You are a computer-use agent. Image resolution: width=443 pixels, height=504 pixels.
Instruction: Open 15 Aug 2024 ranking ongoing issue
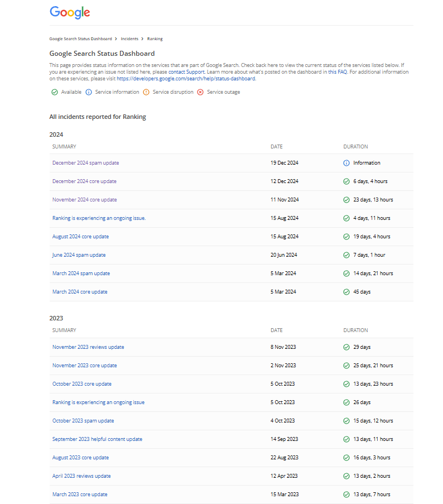tap(99, 218)
